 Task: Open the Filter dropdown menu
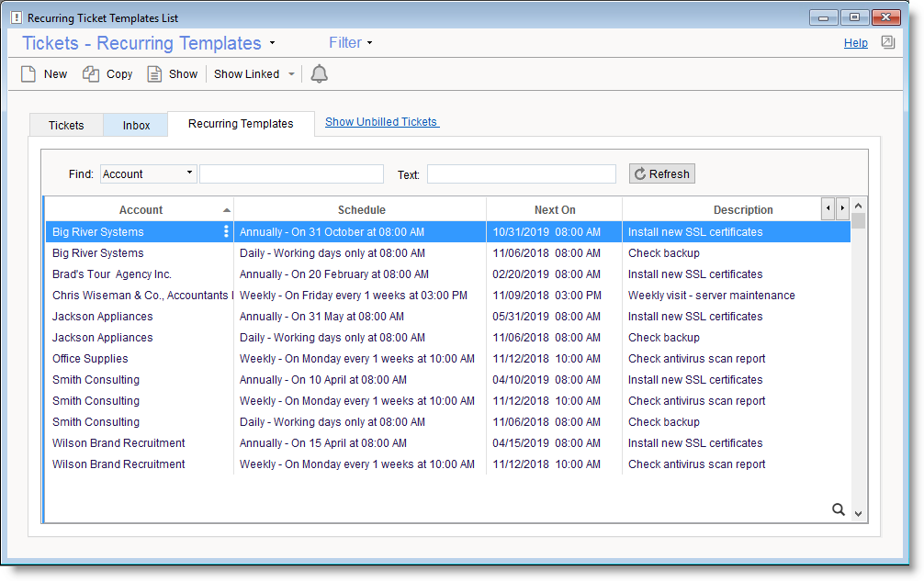(350, 43)
